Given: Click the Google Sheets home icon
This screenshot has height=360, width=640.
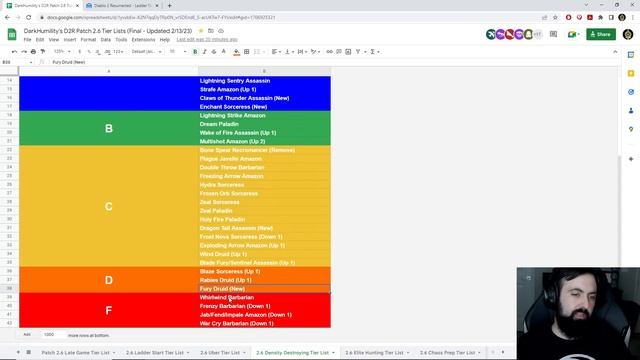Looking at the screenshot, I should click(12, 34).
